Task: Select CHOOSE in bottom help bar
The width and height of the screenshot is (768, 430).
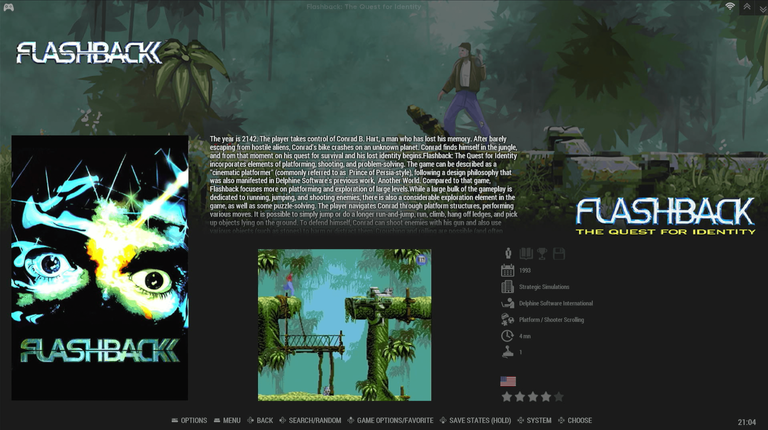Action: coord(579,420)
